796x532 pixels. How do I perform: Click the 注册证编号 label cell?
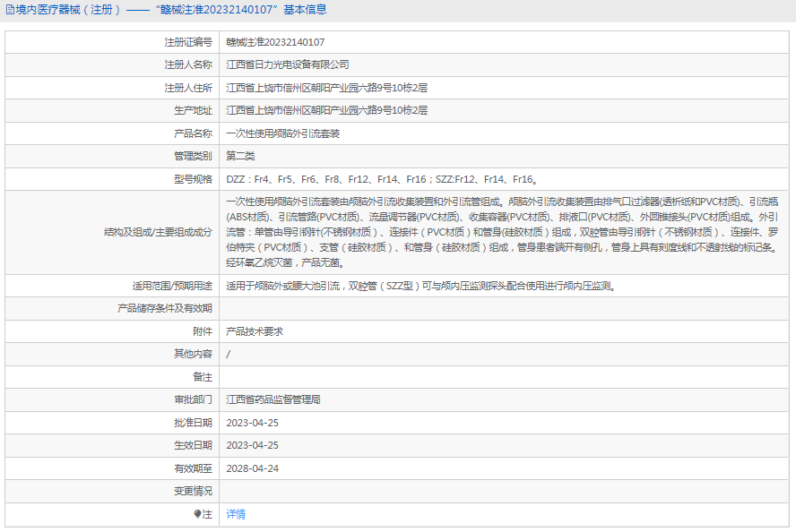click(x=188, y=42)
